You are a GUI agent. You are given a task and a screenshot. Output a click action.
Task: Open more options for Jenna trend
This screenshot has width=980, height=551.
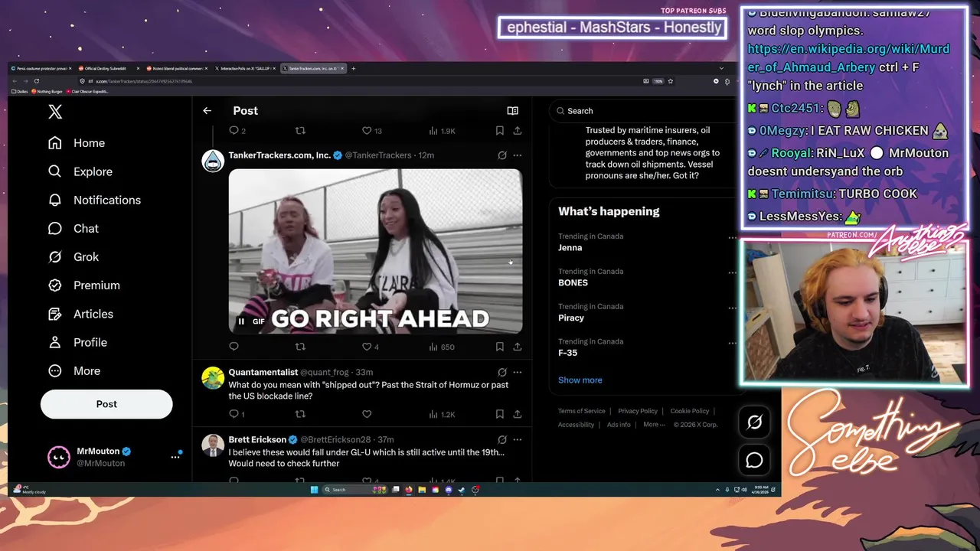point(731,238)
